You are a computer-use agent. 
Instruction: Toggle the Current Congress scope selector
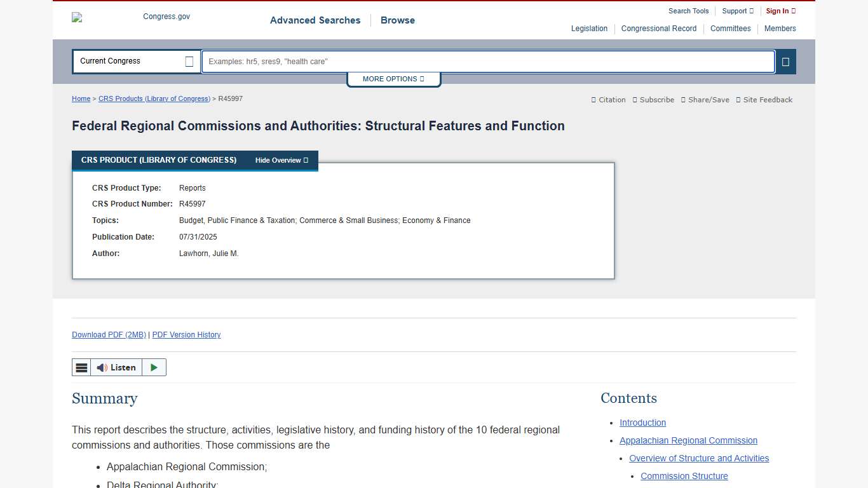click(x=189, y=61)
